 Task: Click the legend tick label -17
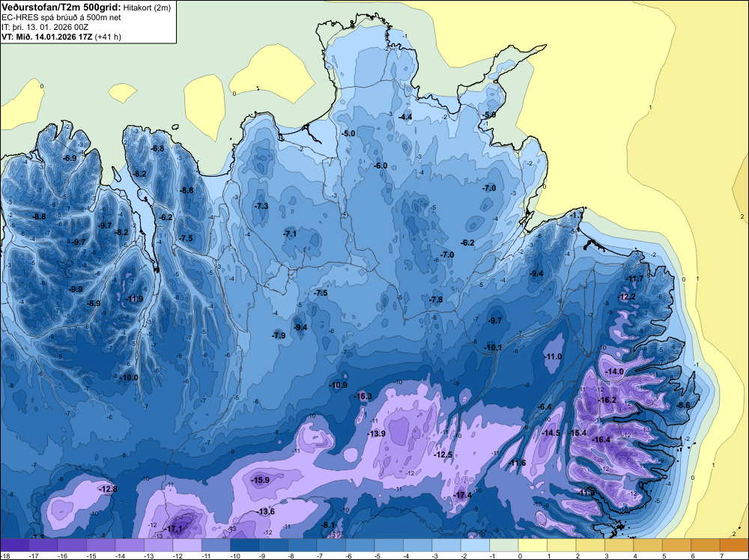point(34,556)
